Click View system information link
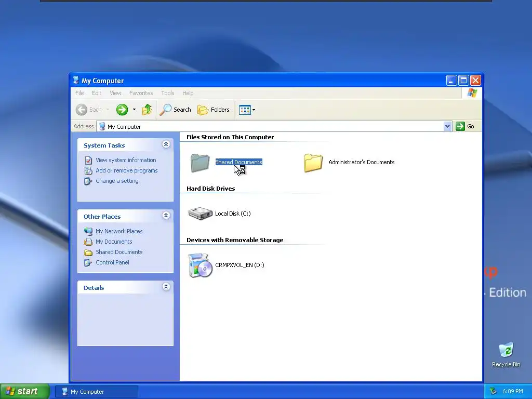 pos(126,160)
